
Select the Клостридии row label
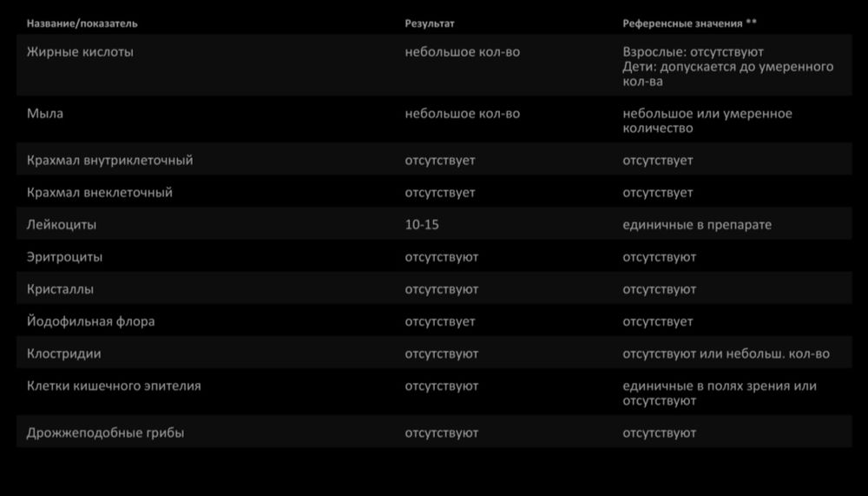64,354
